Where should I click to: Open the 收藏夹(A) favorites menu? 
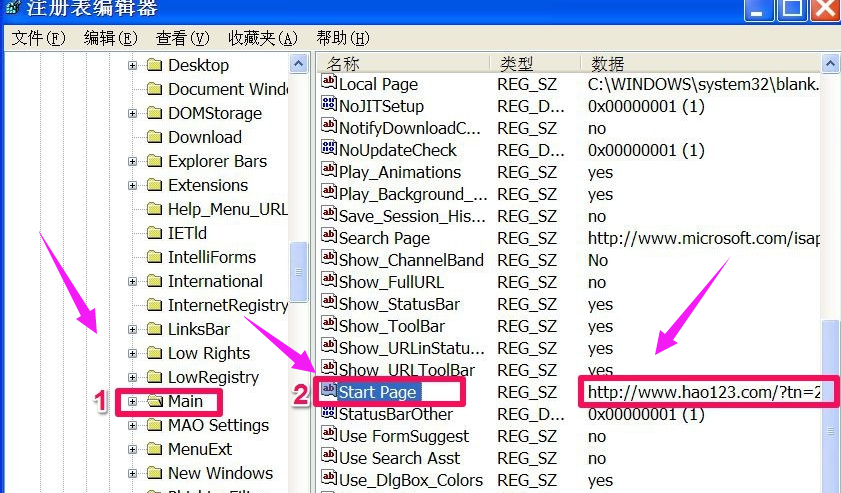click(x=263, y=38)
